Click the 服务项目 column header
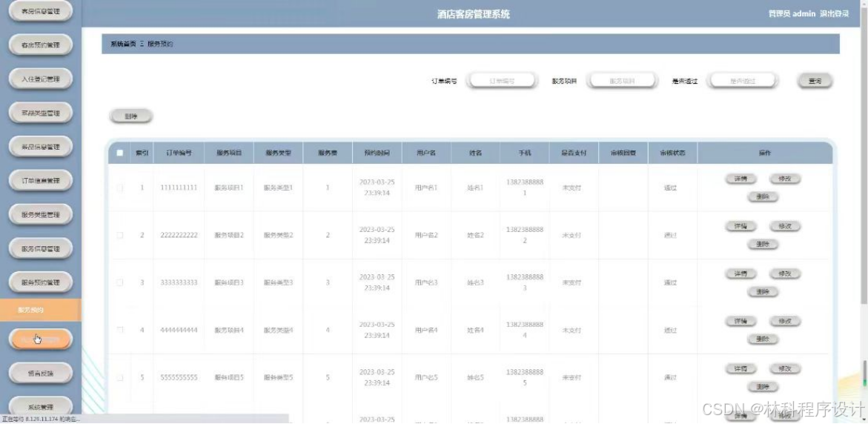 pos(228,153)
